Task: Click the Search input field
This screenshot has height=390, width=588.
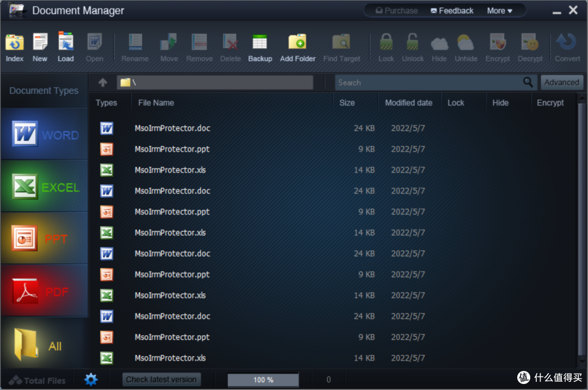Action: [427, 83]
